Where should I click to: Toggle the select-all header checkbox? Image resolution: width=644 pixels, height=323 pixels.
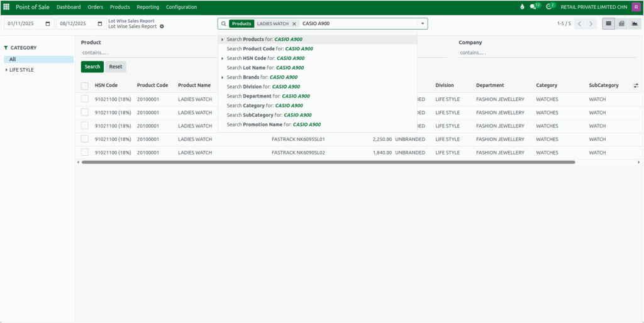(x=85, y=86)
